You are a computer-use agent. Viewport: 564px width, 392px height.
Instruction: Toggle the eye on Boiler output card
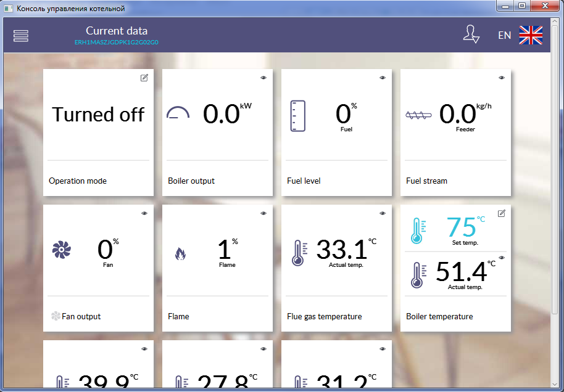point(263,78)
